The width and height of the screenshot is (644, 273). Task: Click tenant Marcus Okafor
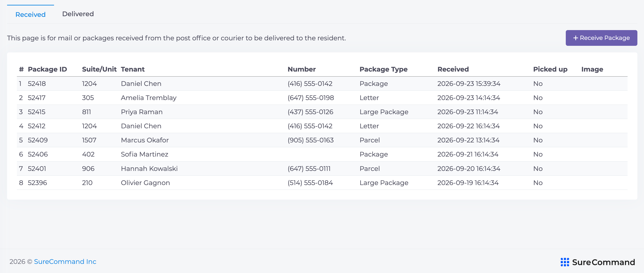point(145,140)
